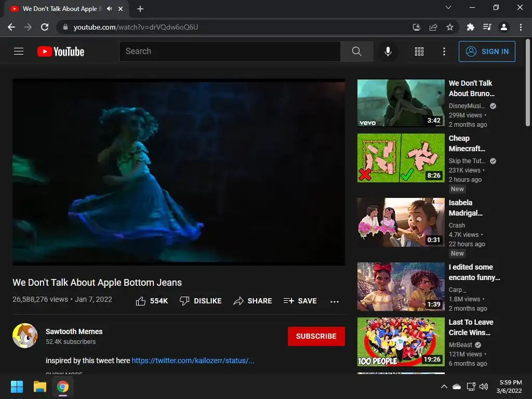Viewport: 532px width, 399px height.
Task: Click the search magnifier button
Action: pos(356,51)
